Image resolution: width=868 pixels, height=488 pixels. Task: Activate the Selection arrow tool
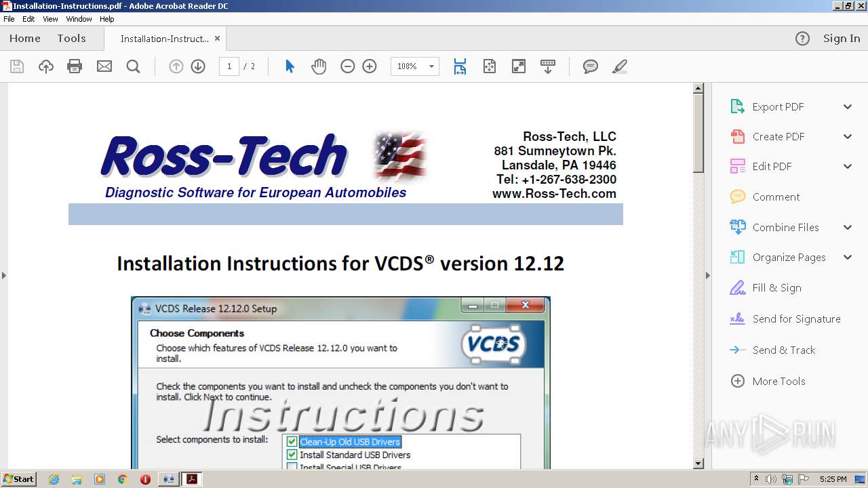coord(290,66)
